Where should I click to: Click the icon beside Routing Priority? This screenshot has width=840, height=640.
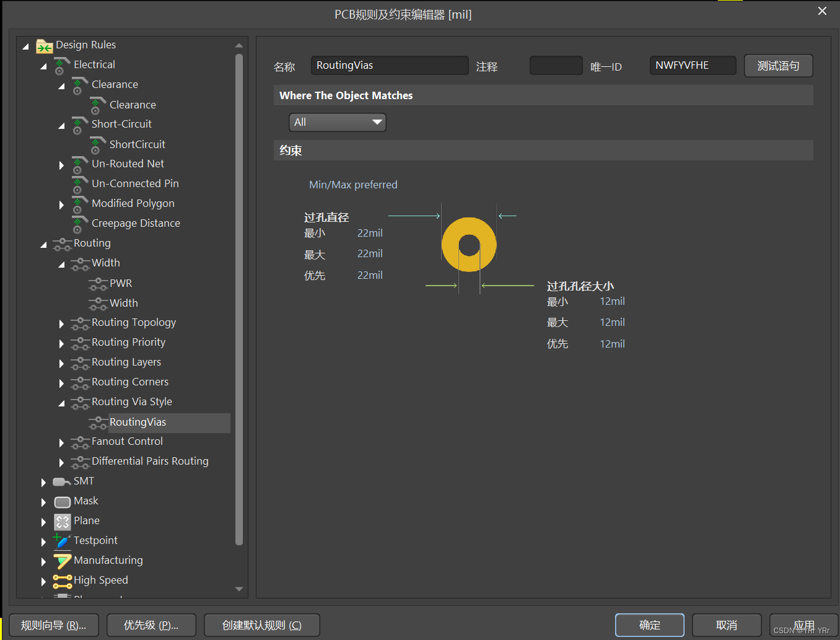(x=80, y=344)
